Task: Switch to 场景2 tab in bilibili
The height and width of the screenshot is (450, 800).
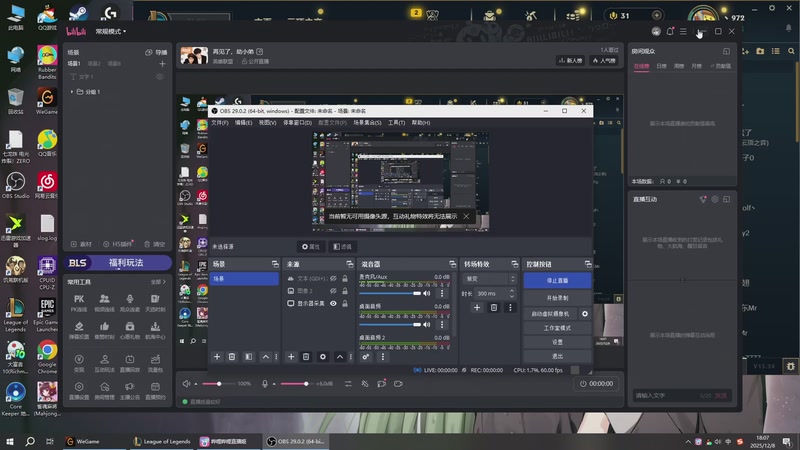Action: (x=94, y=64)
